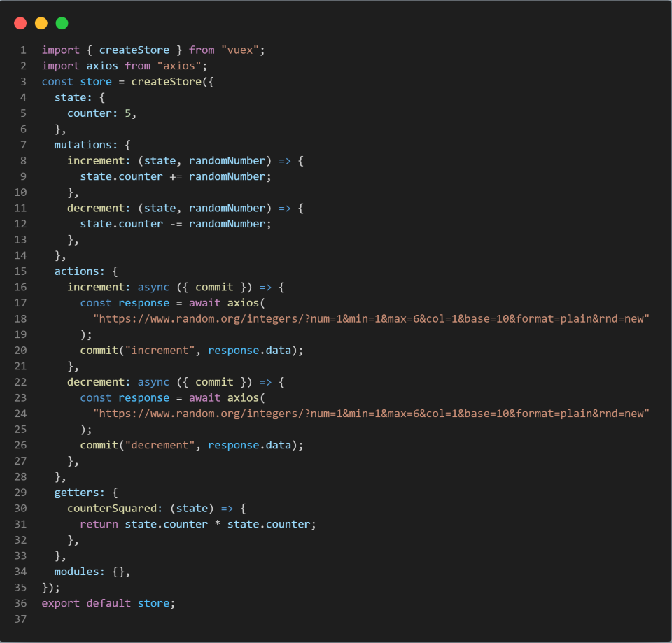Image resolution: width=672 pixels, height=643 pixels.
Task: Click commit("decrement") on line 26
Action: tap(192, 446)
